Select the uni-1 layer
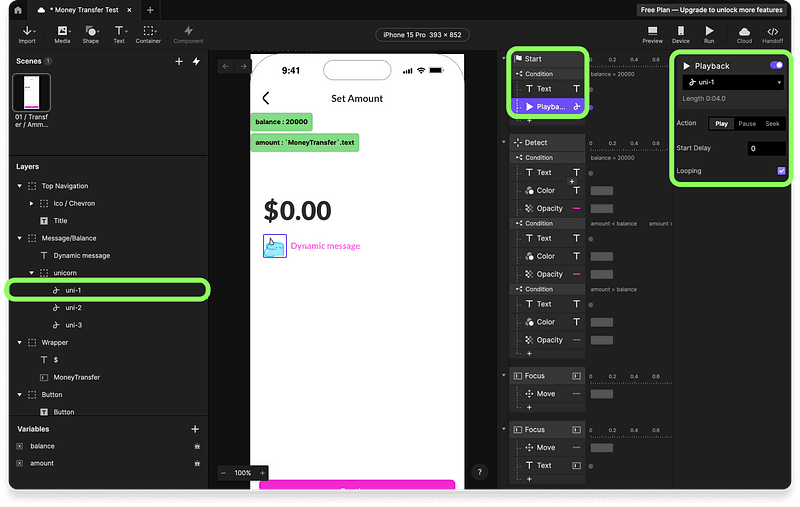The height and width of the screenshot is (507, 800). click(x=108, y=290)
